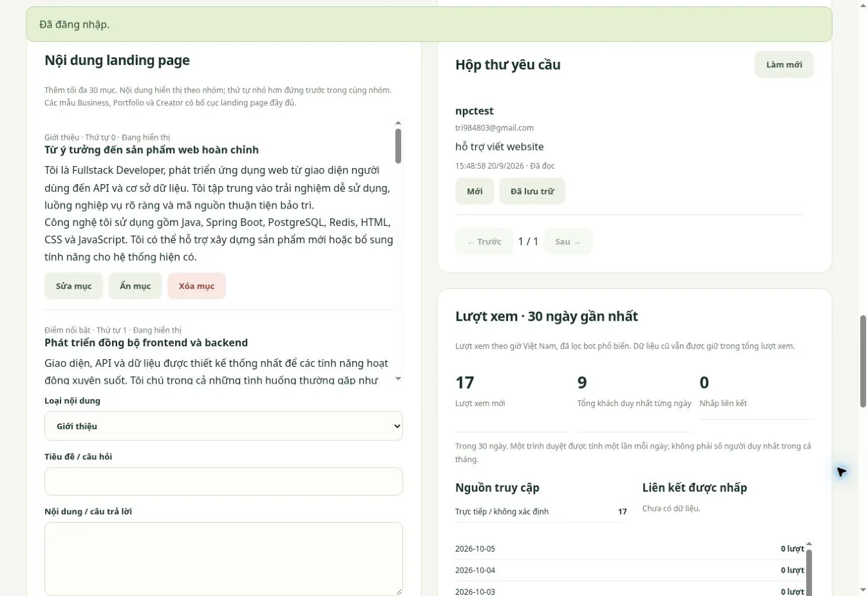Click daily views list scroll-up arrow
This screenshot has height=596, width=868.
coord(809,544)
